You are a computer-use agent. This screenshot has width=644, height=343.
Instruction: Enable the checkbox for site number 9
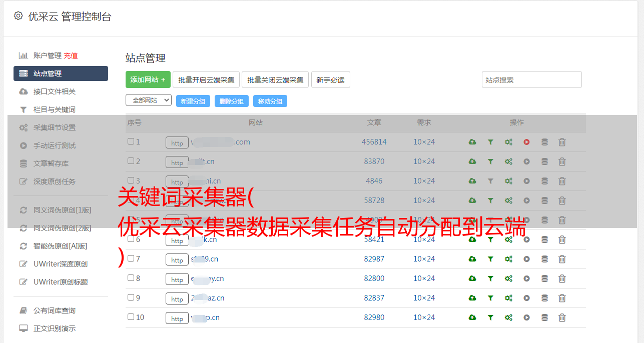[x=131, y=297]
